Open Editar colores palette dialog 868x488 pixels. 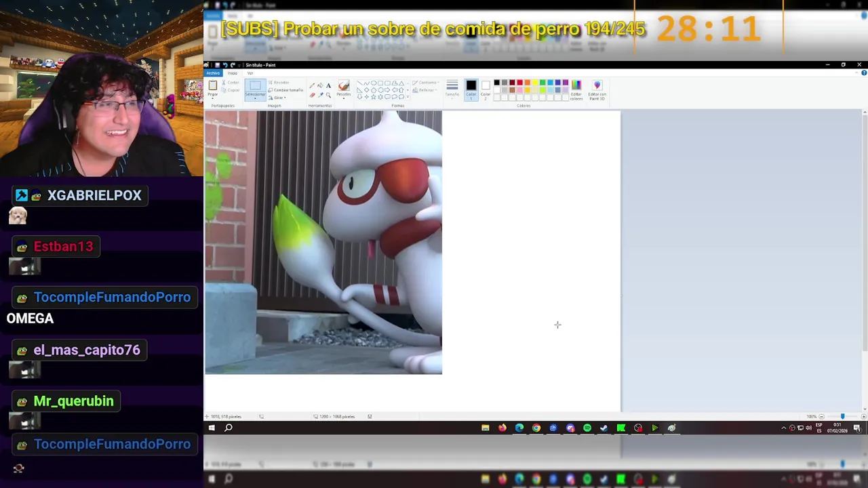pyautogui.click(x=576, y=89)
